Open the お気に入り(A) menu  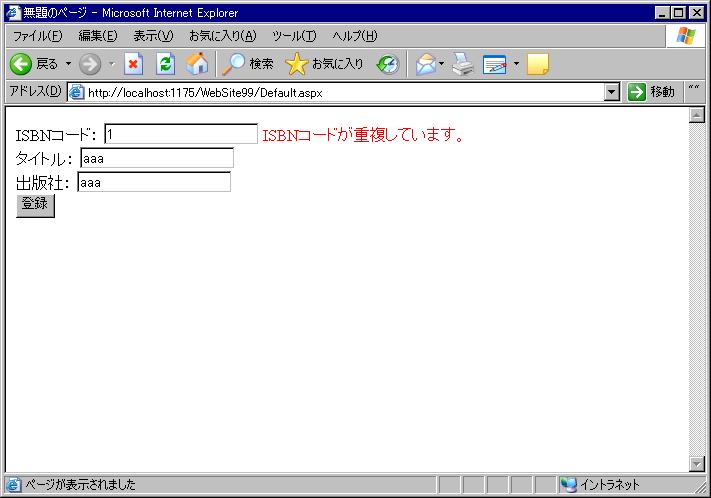[223, 36]
